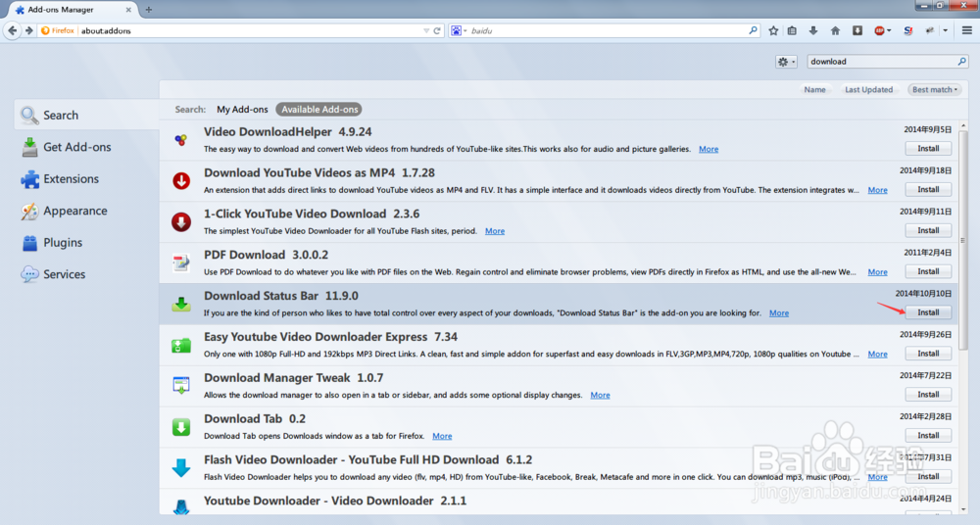Click the Download Manager Tweak icon
Image resolution: width=980 pixels, height=525 pixels.
(x=181, y=386)
